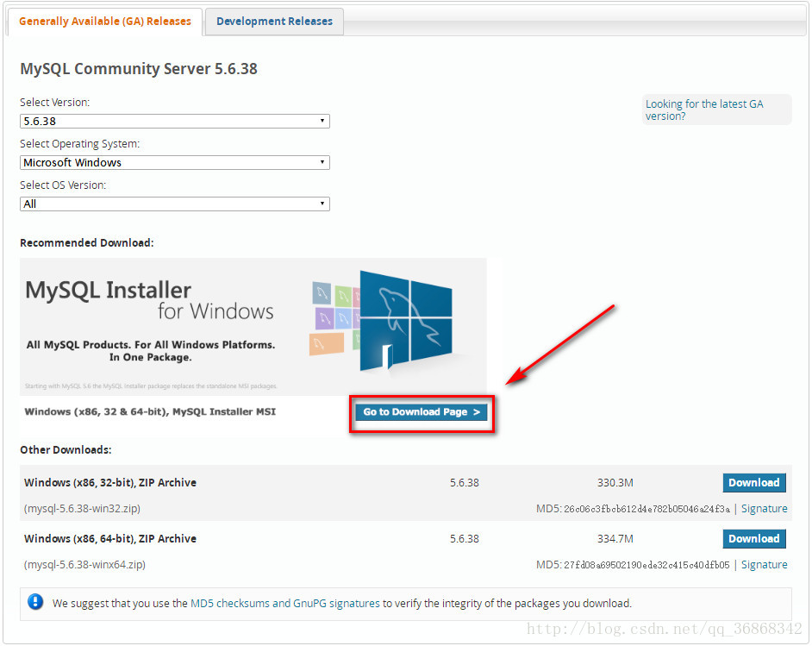The width and height of the screenshot is (812, 646).
Task: Click the 5.6.38 version in 32-bit row
Action: (465, 483)
